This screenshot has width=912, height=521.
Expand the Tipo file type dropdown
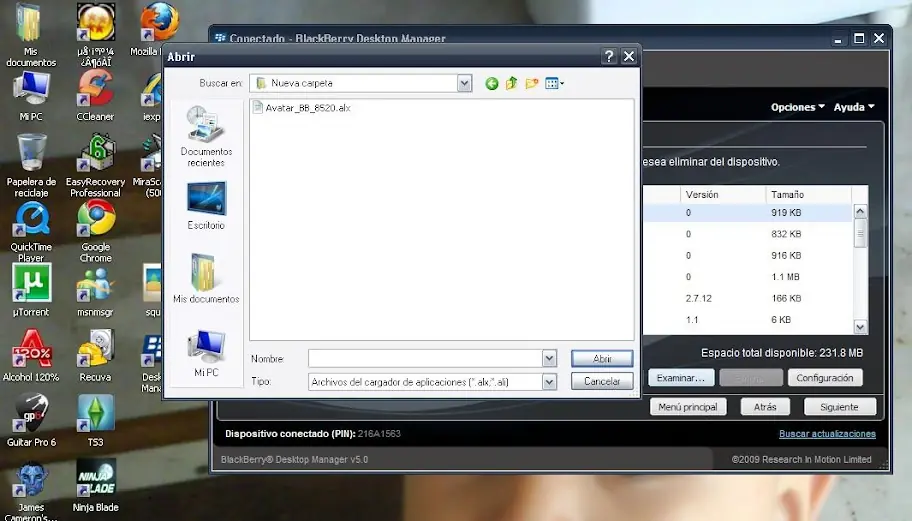pyautogui.click(x=549, y=381)
